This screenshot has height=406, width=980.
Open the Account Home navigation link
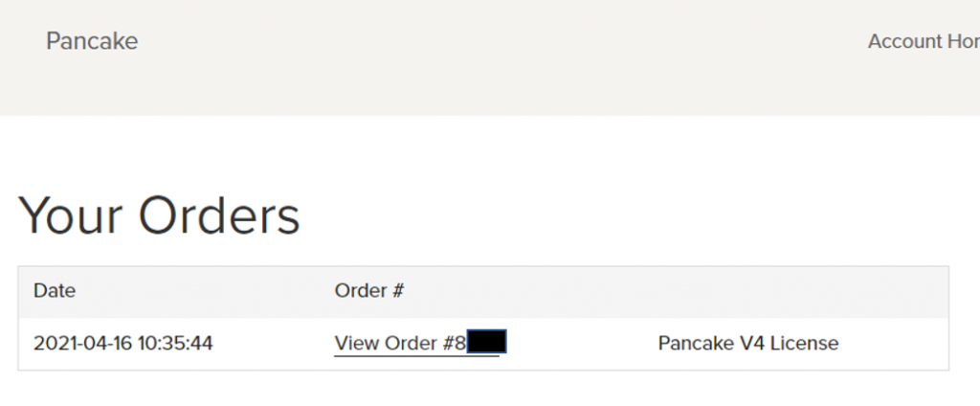point(923,41)
